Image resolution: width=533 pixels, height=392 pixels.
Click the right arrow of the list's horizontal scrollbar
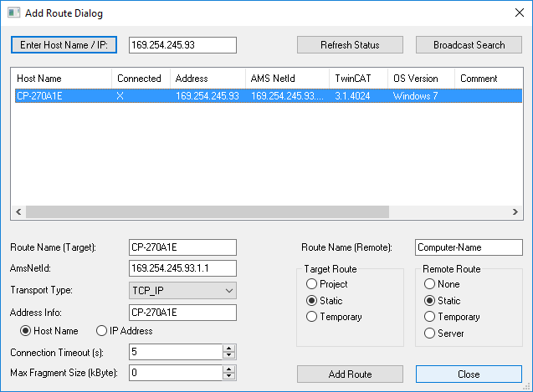pos(515,212)
